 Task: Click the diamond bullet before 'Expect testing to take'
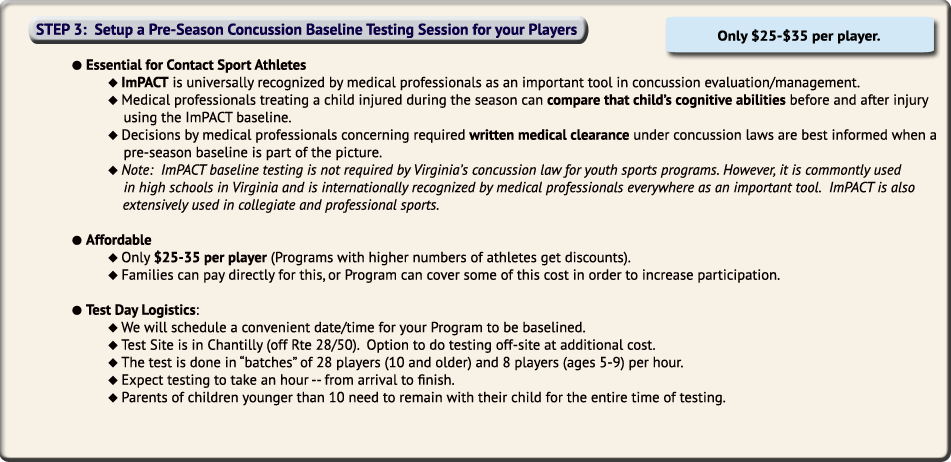coord(113,381)
